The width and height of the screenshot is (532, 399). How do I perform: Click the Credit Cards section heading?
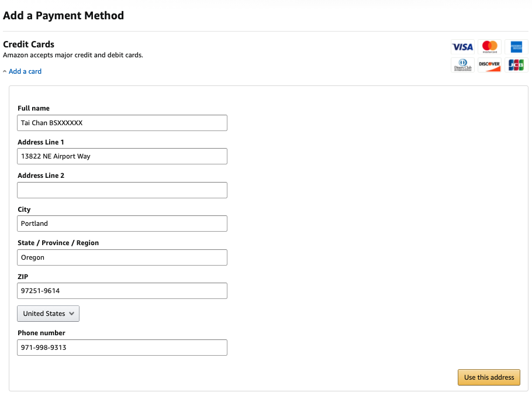point(29,44)
